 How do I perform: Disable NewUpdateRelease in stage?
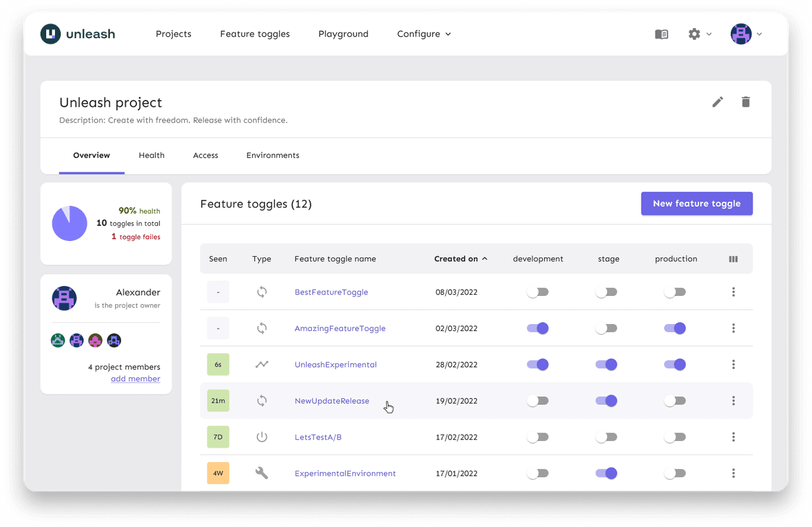click(x=606, y=401)
